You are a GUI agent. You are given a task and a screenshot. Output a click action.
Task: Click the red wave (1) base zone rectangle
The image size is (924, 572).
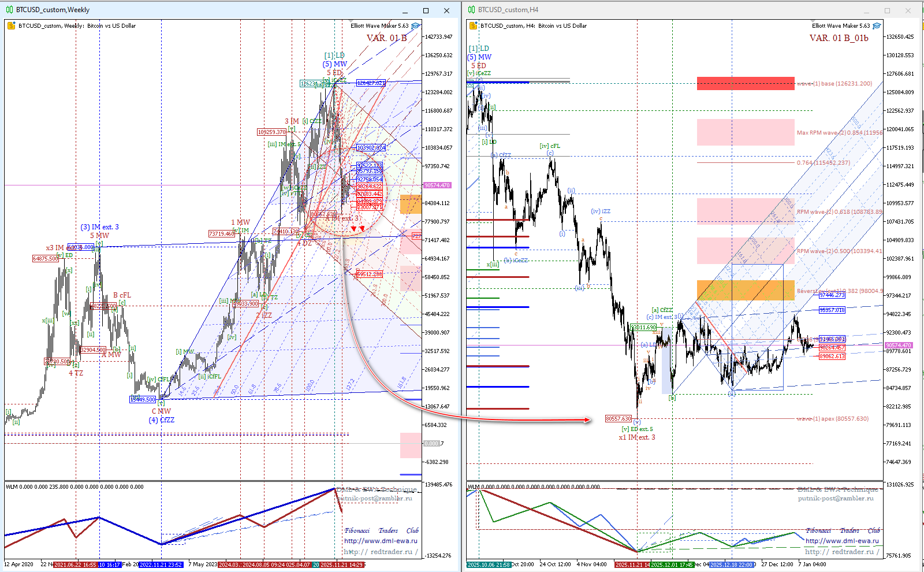745,84
